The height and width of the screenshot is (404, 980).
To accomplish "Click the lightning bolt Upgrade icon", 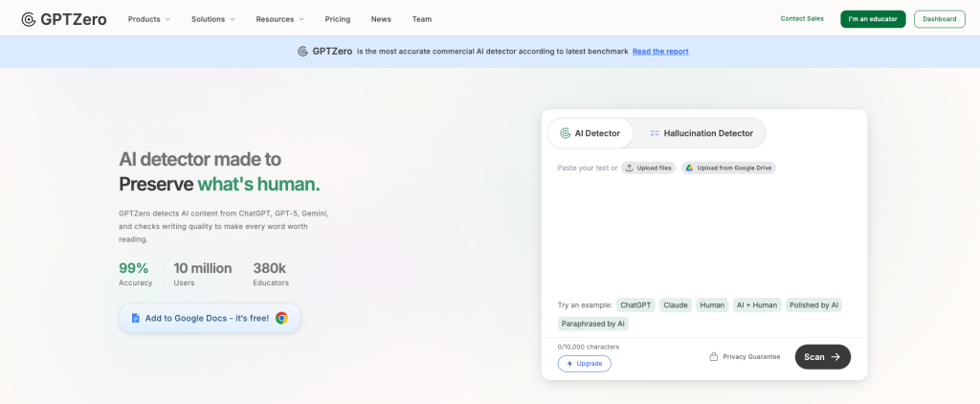I will (570, 364).
